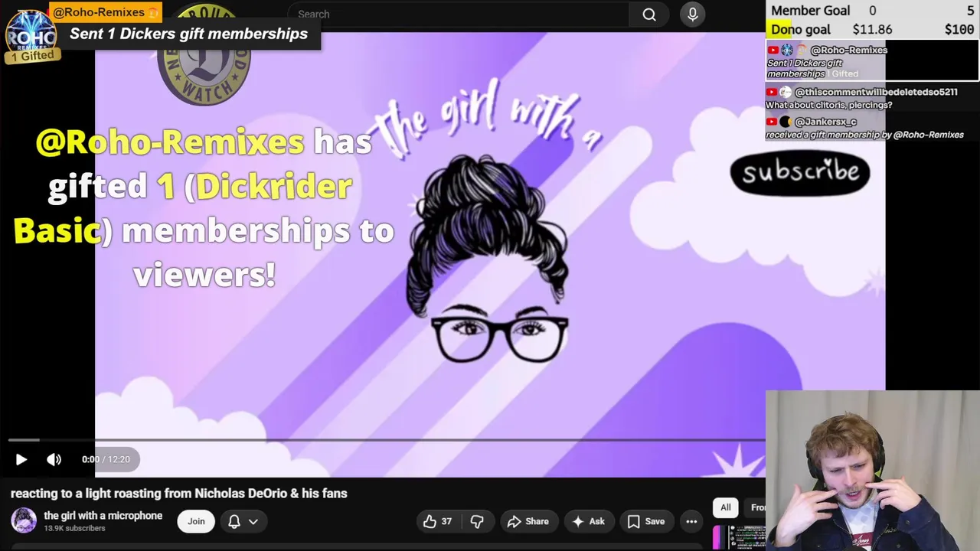Click the Dono goal $100 target value
980x551 pixels.
click(959, 30)
